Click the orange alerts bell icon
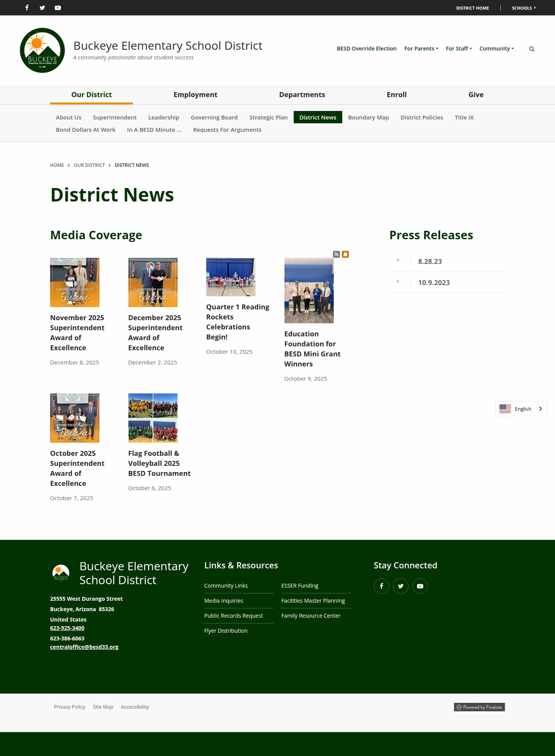Screen dimensions: 555x756 point(345,254)
